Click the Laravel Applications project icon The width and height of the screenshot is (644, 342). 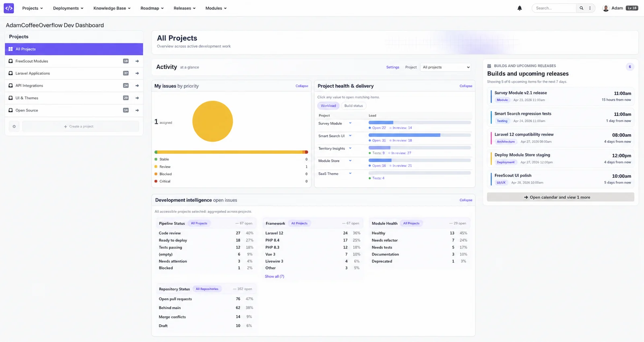[x=10, y=73]
